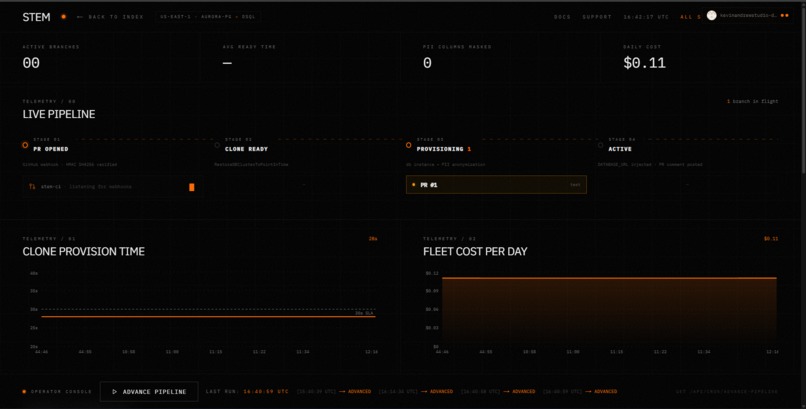Select the Clone Ready stage circle marker
Viewport: 806px width, 409px height.
click(x=217, y=145)
